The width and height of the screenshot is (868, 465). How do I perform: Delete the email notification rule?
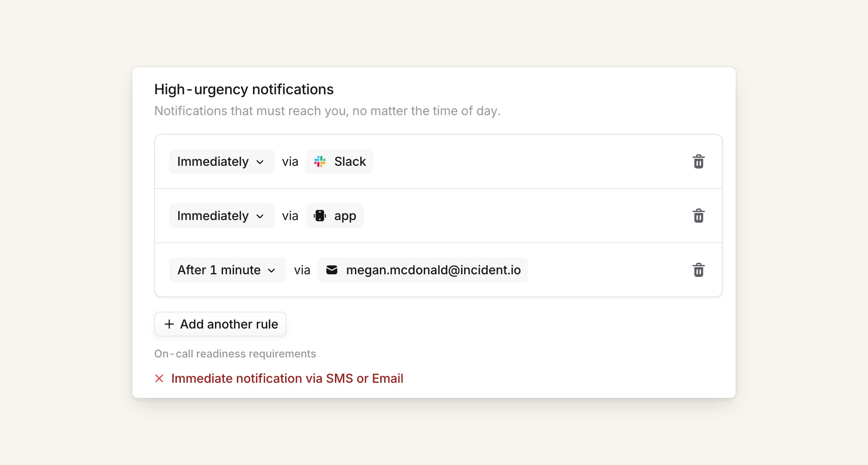click(x=698, y=270)
